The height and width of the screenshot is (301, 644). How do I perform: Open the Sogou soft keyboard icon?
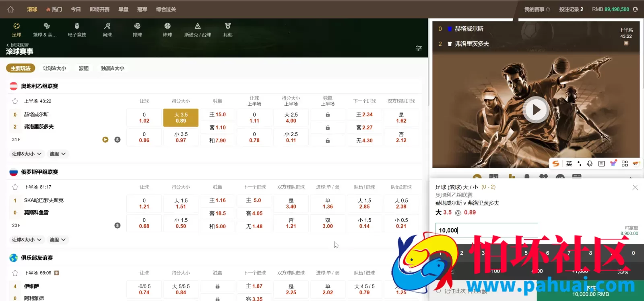click(601, 164)
